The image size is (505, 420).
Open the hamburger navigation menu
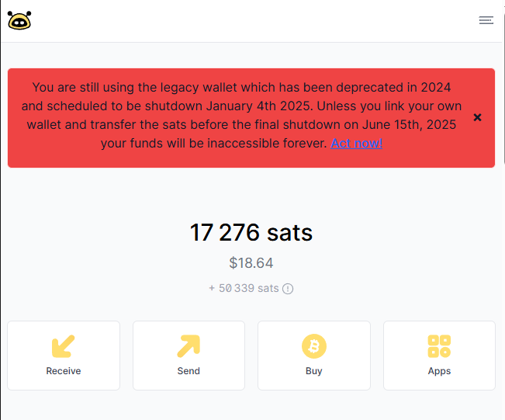486,20
